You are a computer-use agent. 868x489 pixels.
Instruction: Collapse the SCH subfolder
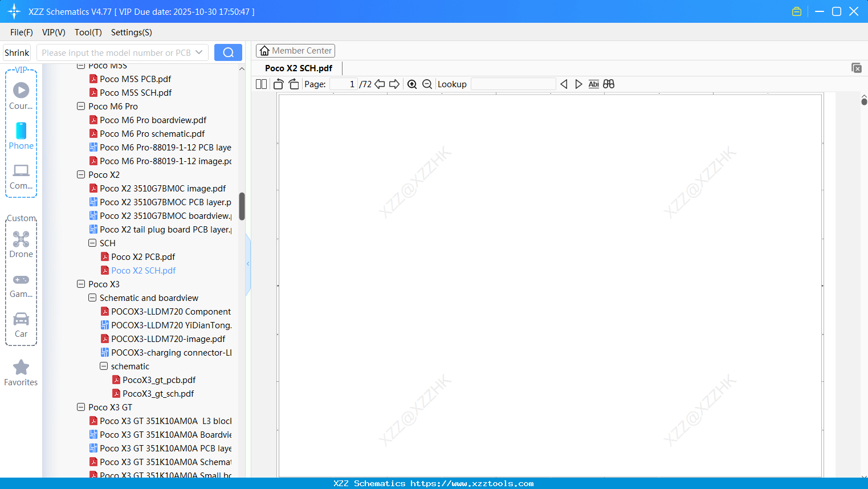point(92,243)
